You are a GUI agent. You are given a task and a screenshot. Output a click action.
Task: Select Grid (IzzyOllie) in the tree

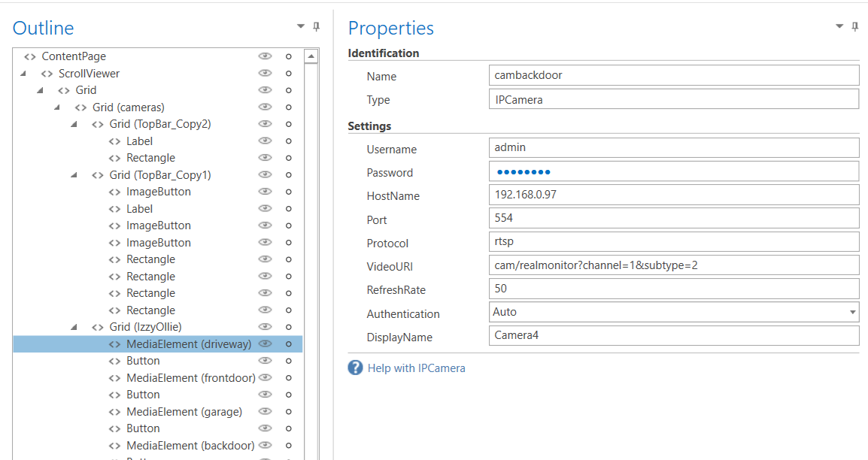click(158, 327)
